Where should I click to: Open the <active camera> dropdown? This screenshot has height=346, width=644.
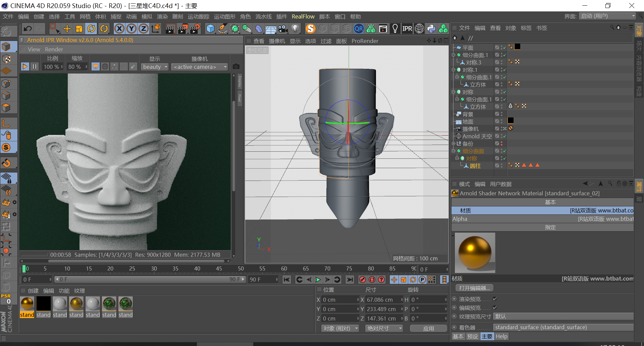[199, 66]
